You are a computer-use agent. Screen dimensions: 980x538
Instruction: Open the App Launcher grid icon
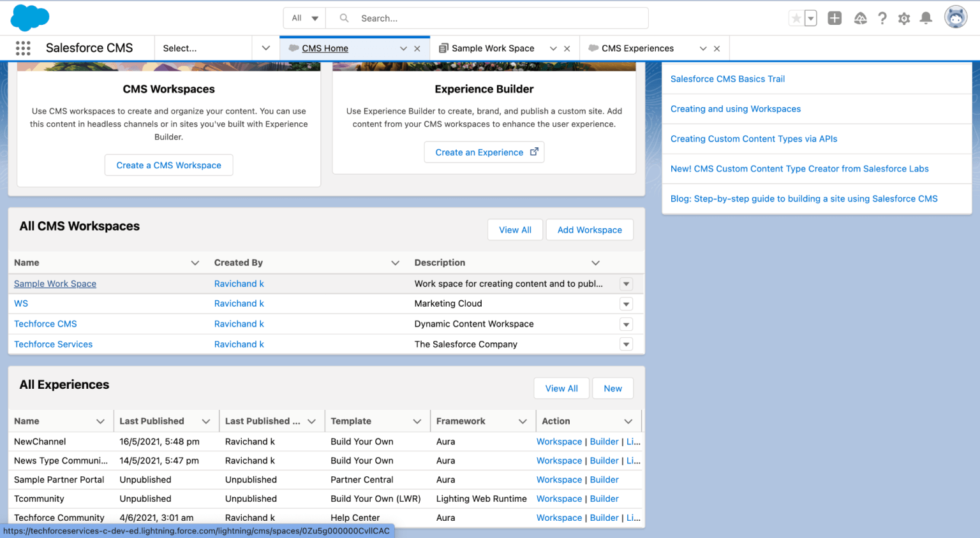pyautogui.click(x=23, y=48)
